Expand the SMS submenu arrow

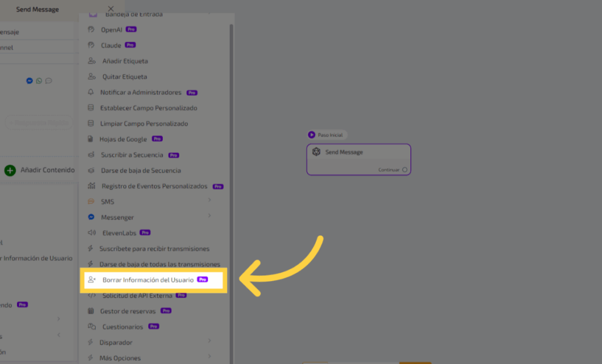[209, 201]
